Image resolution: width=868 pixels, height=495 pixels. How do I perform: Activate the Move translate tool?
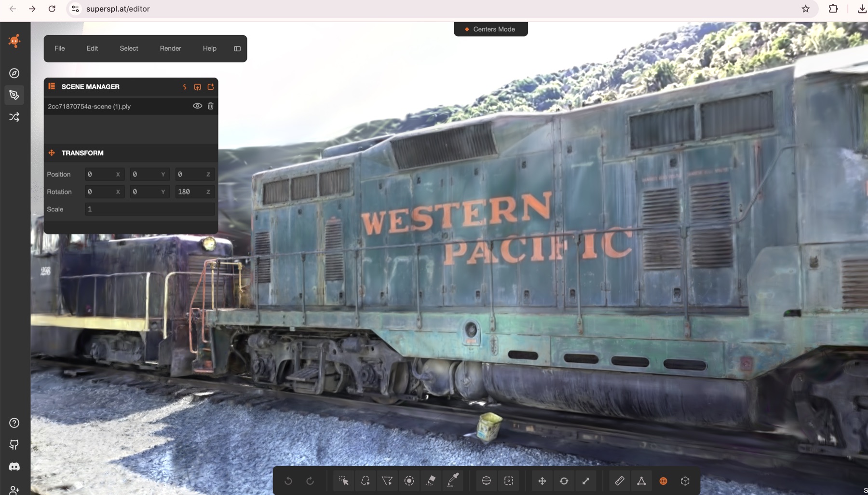coord(542,481)
